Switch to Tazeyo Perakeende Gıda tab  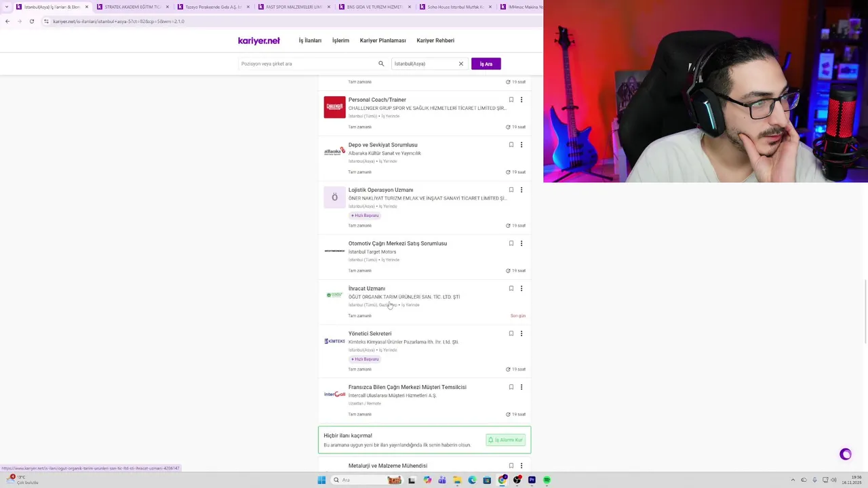click(x=214, y=7)
